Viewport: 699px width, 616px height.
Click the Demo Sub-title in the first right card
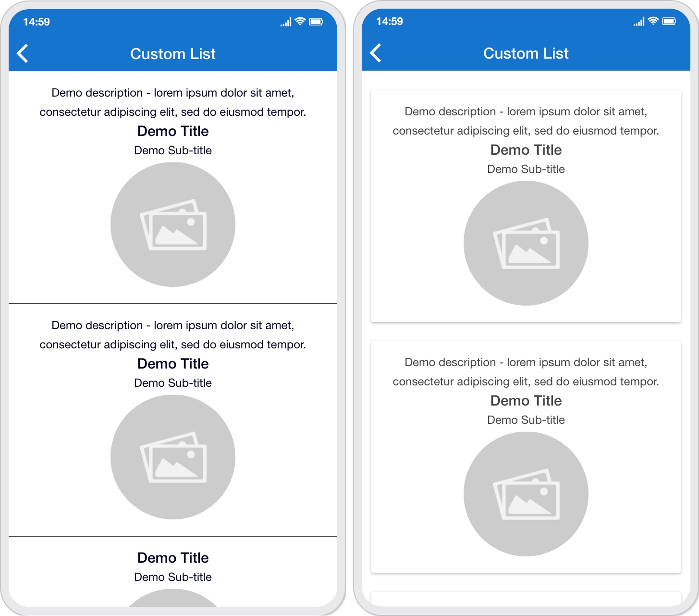pos(526,169)
